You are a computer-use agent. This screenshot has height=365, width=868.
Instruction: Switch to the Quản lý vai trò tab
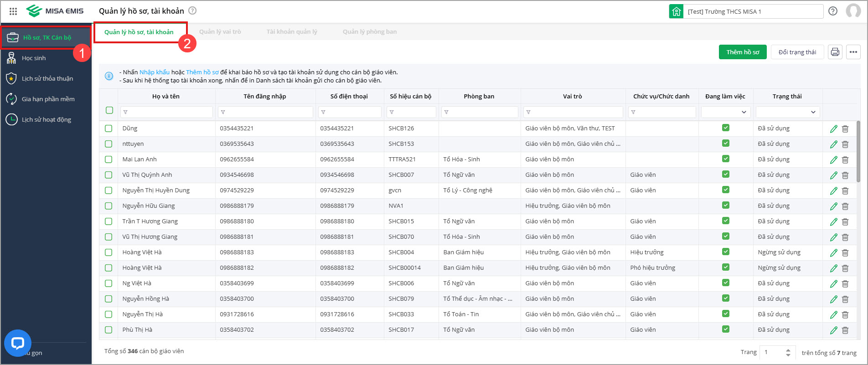(x=220, y=32)
